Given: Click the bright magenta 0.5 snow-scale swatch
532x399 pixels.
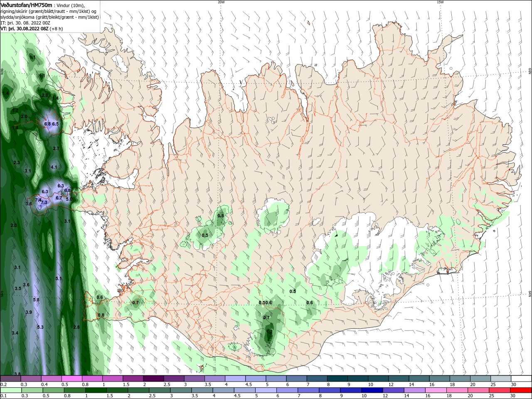Looking at the screenshot, I should tap(71, 379).
